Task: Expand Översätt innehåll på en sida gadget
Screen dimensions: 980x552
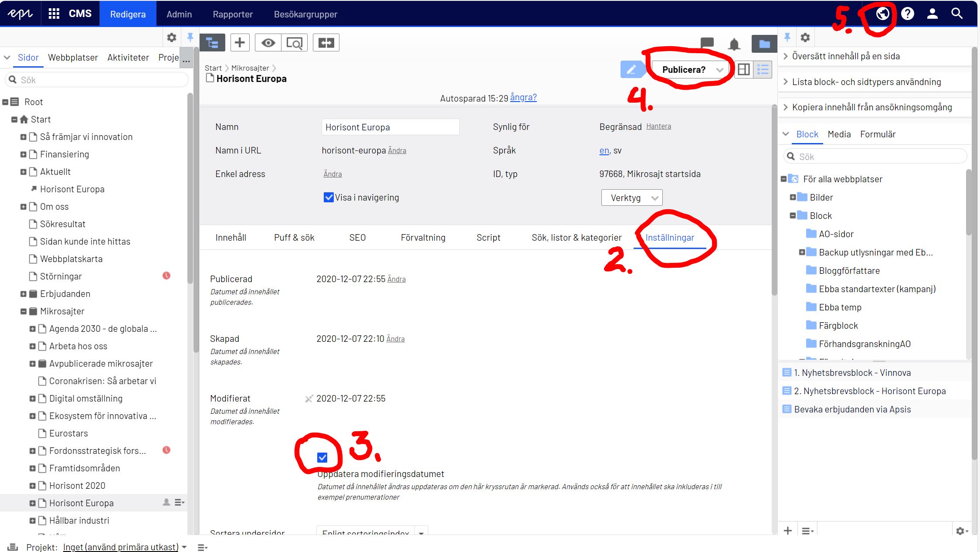Action: click(845, 56)
